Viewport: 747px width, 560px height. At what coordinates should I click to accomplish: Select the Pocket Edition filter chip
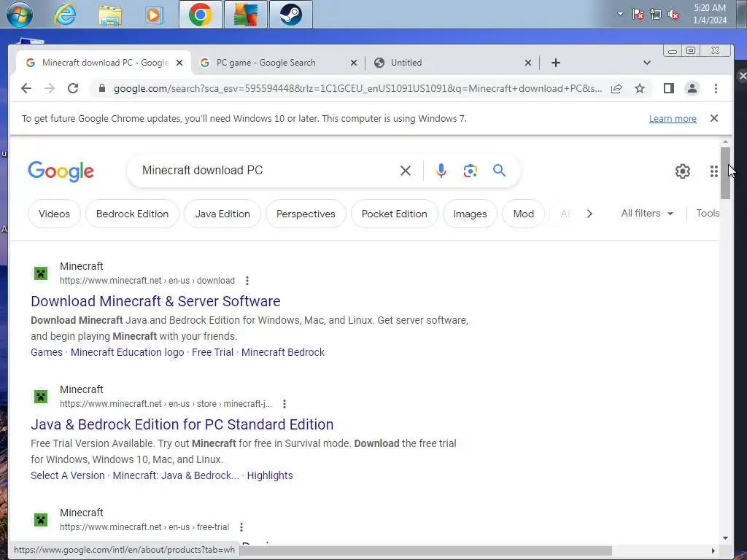pos(395,214)
